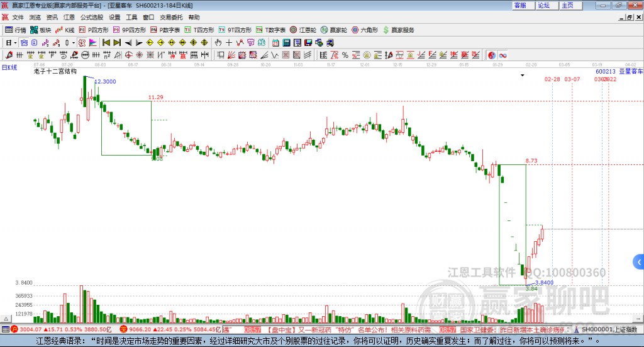Open the 帮助 menu

tap(194, 17)
